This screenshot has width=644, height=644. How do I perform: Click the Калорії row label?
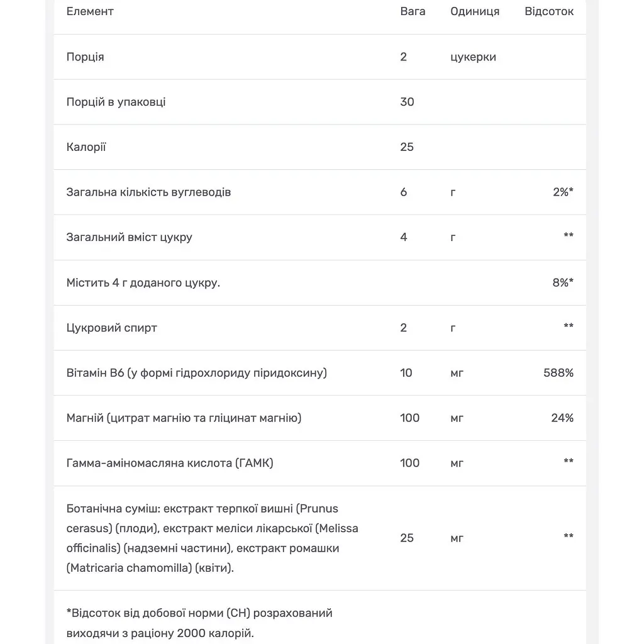[x=86, y=147]
